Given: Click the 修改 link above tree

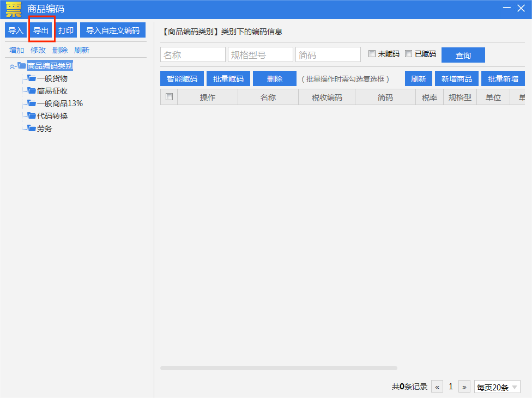Looking at the screenshot, I should click(x=38, y=50).
